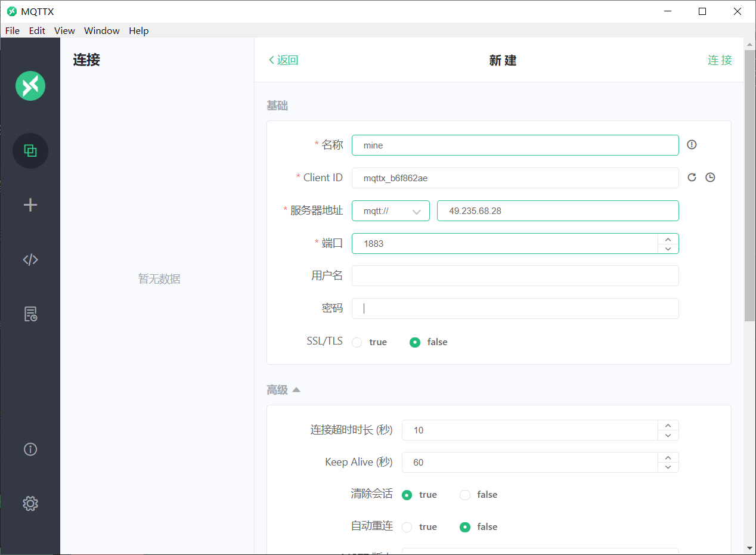Increase the 端口 value with up arrow
This screenshot has width=756, height=555.
click(668, 238)
